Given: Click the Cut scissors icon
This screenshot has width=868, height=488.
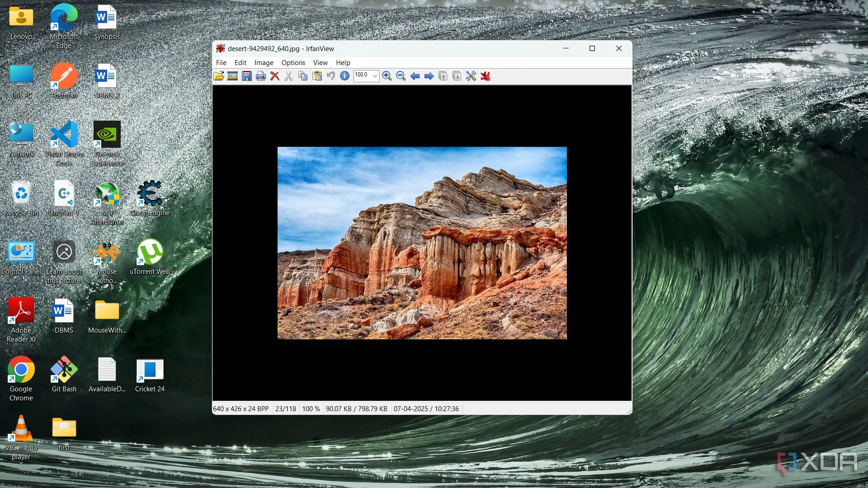Looking at the screenshot, I should pyautogui.click(x=289, y=76).
